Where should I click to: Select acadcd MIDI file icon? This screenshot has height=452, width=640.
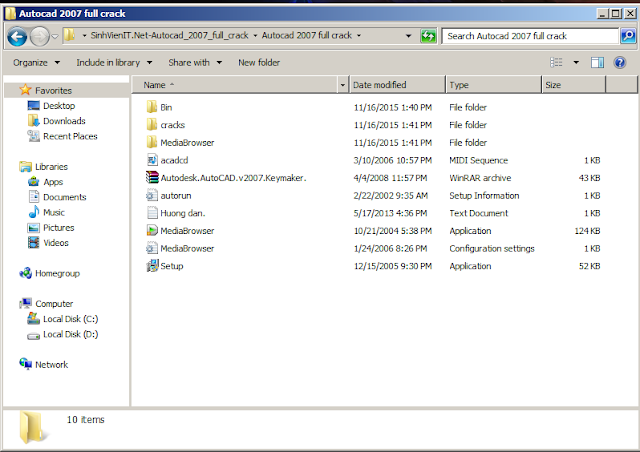pos(152,160)
